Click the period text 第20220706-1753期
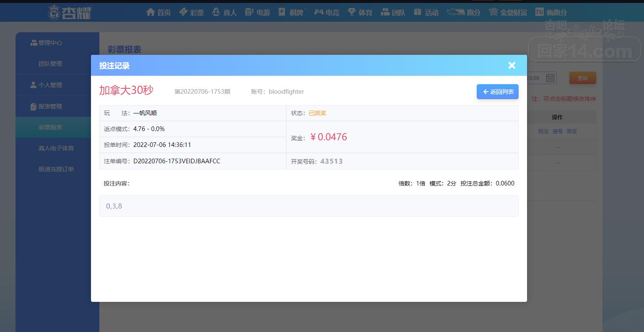This screenshot has width=644, height=332. point(202,92)
